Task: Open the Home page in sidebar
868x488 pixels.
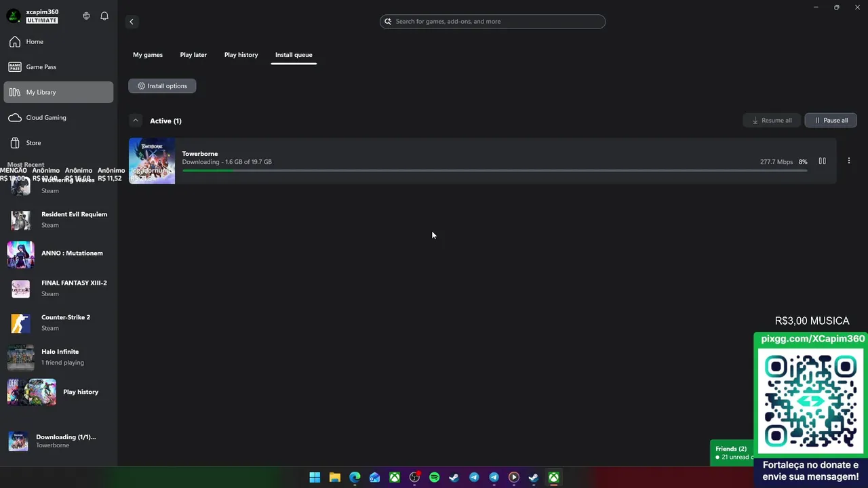Action: 58,41
